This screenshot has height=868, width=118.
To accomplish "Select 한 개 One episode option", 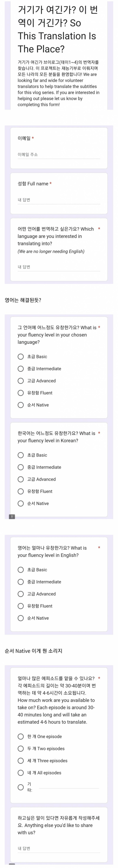I will 21,737.
